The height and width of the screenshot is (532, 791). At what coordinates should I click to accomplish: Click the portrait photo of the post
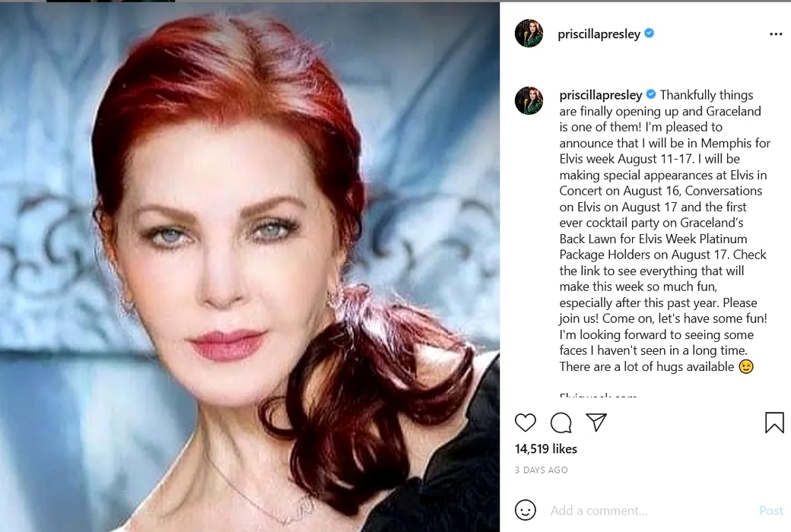[249, 266]
